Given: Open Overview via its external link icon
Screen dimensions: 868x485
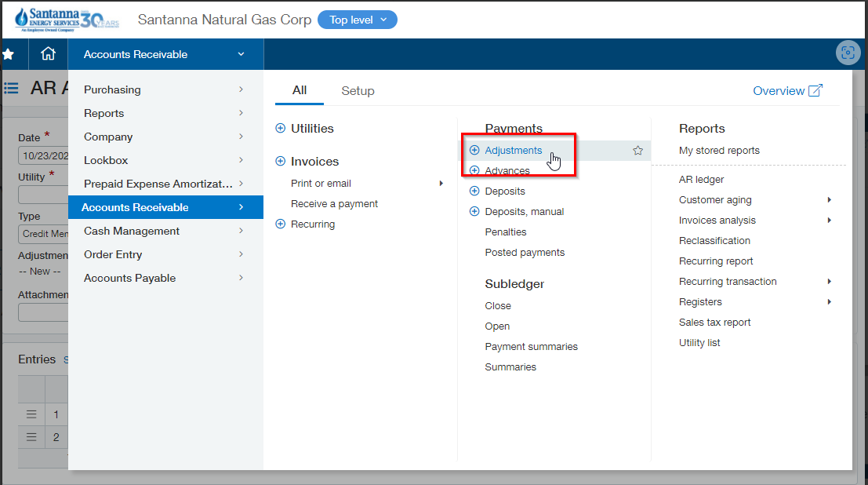Looking at the screenshot, I should (815, 90).
